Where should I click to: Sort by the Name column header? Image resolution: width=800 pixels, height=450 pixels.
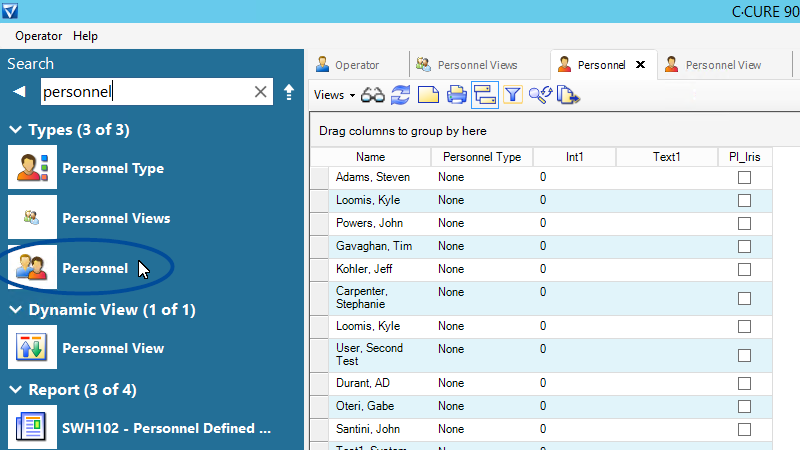(x=370, y=157)
